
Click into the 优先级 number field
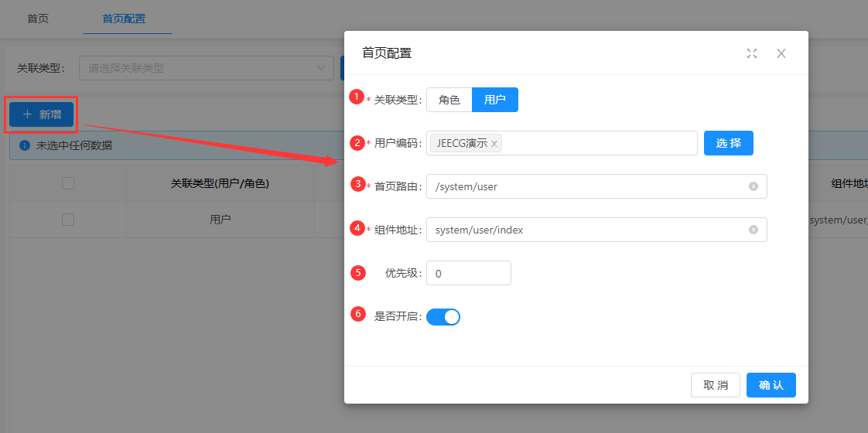(x=468, y=273)
